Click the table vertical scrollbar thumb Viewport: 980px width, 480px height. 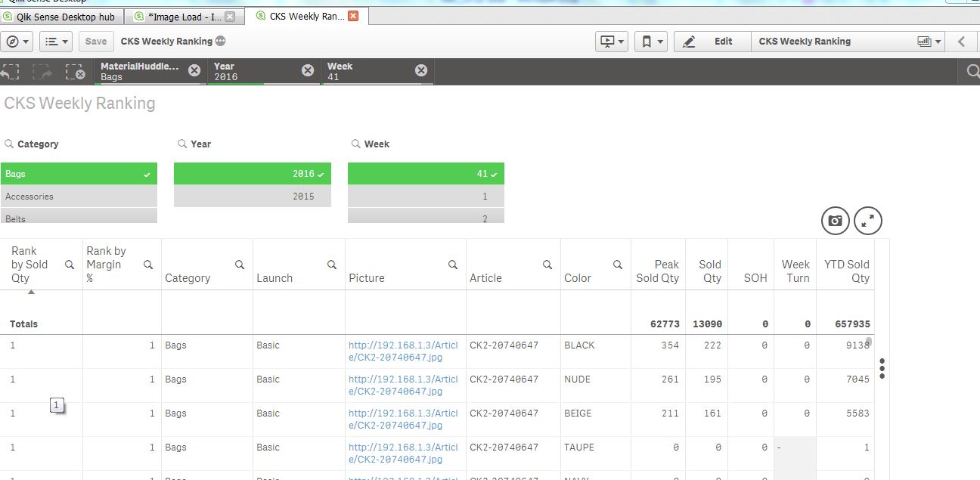869,342
